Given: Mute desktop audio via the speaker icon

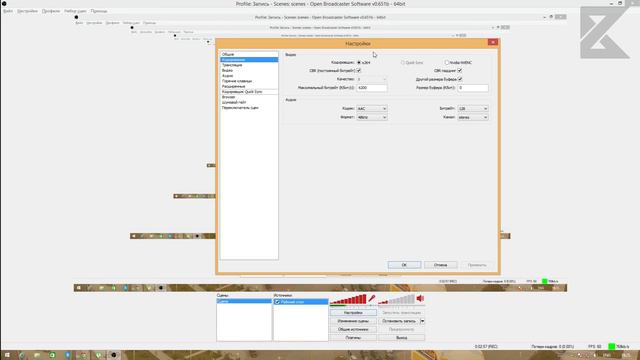Looking at the screenshot, I should click(420, 299).
